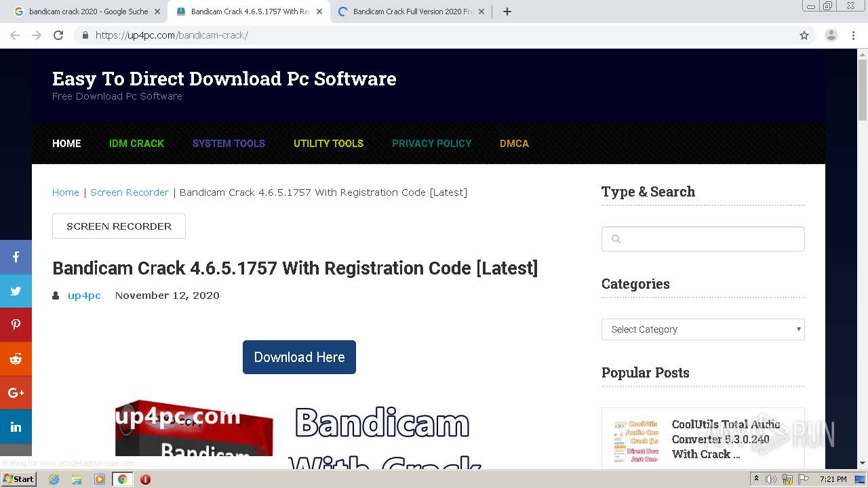The image size is (868, 488).
Task: Focus the Type & Search input field
Action: tap(703, 239)
